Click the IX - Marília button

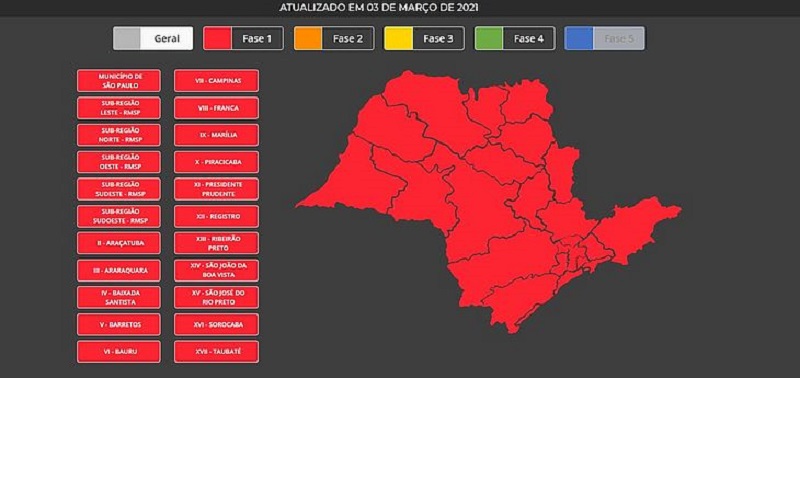216,135
